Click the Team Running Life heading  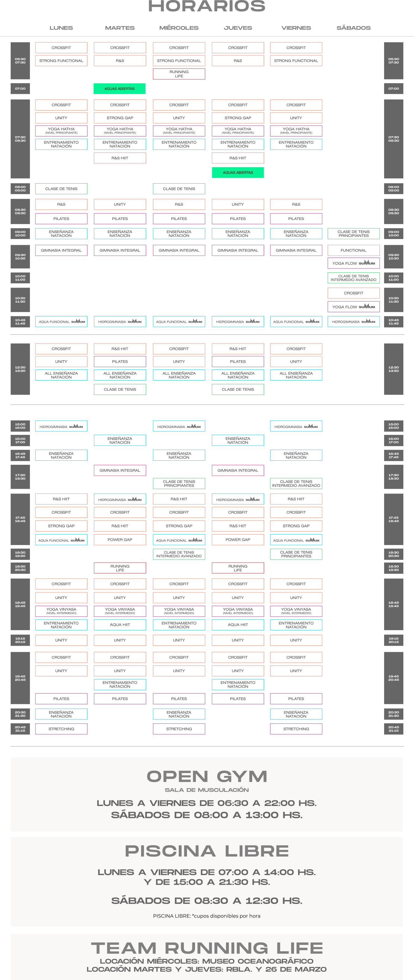tap(207, 948)
